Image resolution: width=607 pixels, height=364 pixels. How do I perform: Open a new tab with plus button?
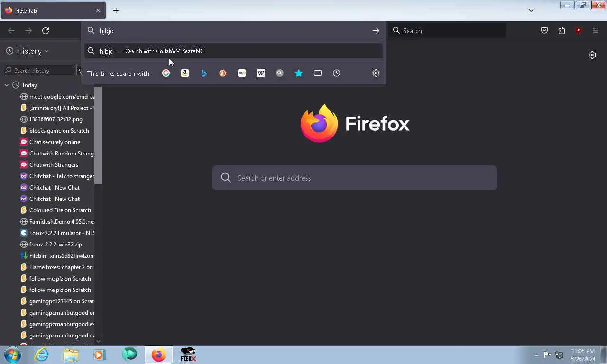pyautogui.click(x=116, y=10)
